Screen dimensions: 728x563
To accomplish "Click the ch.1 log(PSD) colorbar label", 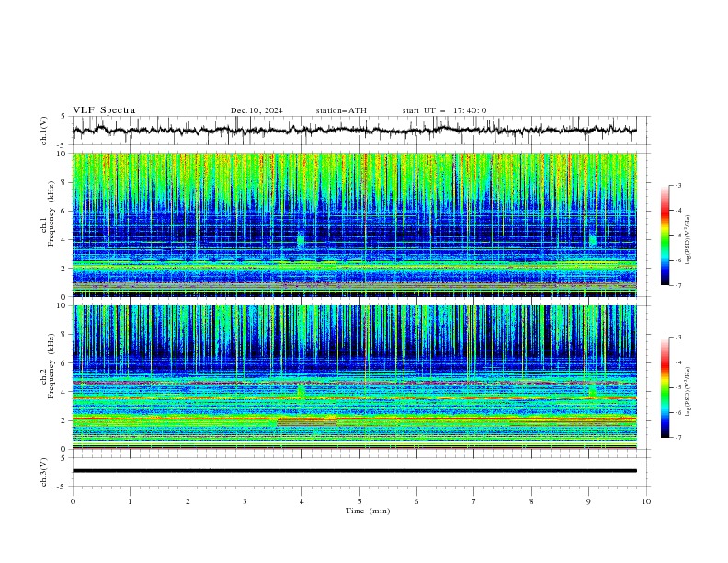I will tap(688, 240).
